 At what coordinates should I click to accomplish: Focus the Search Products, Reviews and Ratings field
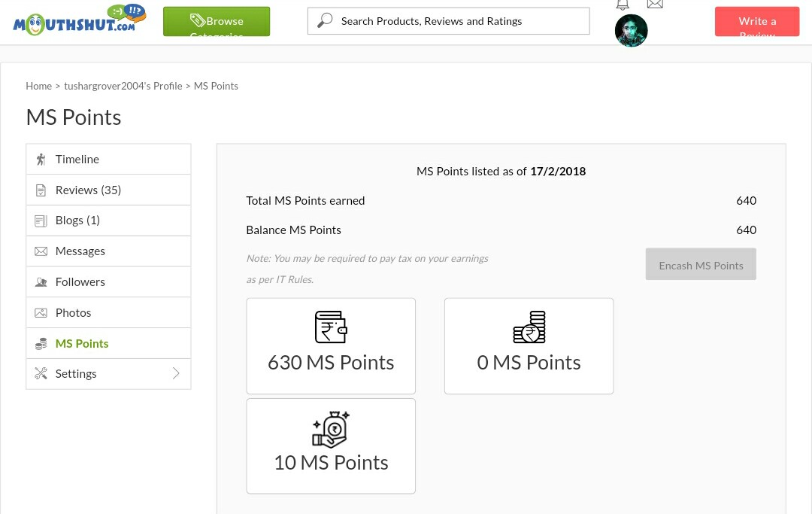(x=459, y=21)
